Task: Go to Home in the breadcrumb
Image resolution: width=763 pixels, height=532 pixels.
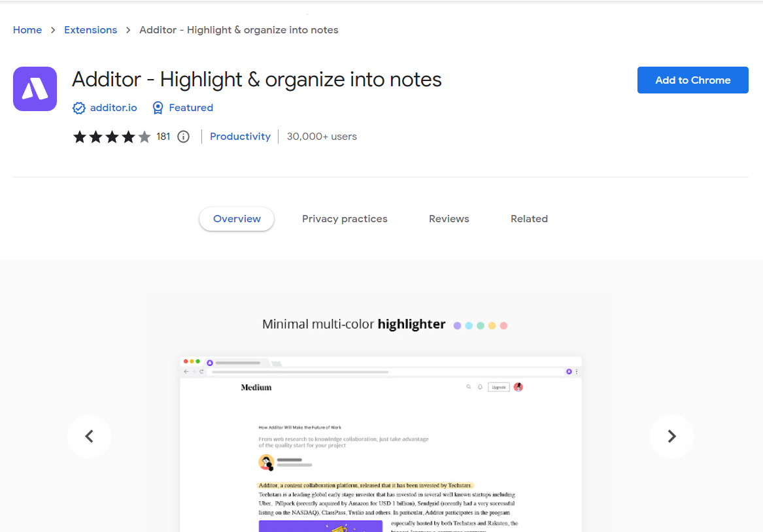Action: click(27, 29)
